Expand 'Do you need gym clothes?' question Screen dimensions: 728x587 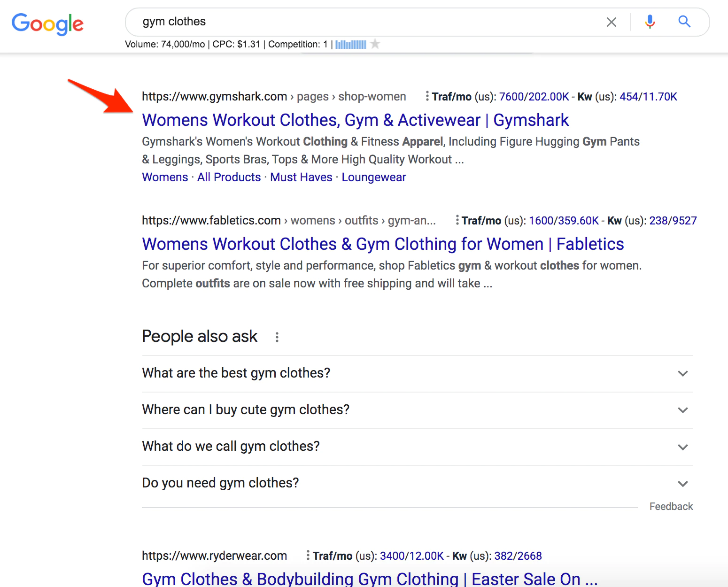click(682, 483)
